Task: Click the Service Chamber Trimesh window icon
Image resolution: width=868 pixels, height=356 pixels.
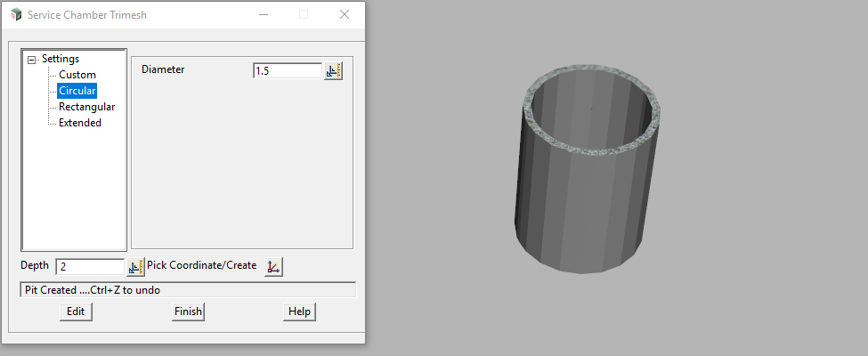Action: coord(15,14)
